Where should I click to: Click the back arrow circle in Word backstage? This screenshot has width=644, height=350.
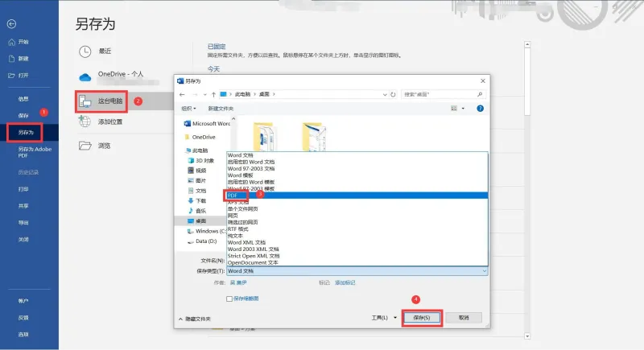tap(11, 24)
